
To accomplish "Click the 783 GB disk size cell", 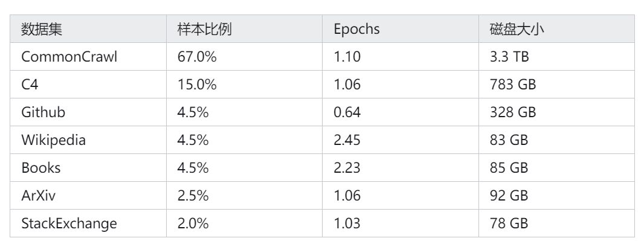I will coord(556,85).
